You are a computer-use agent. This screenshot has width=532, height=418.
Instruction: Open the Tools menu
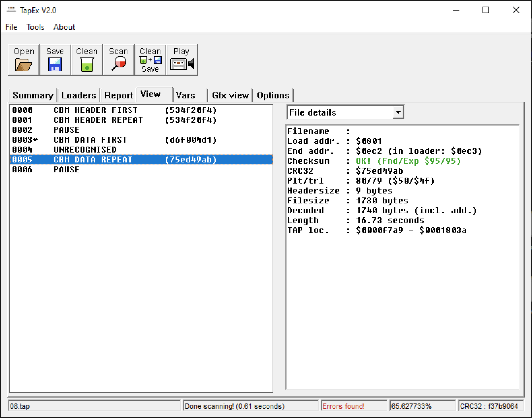point(35,27)
